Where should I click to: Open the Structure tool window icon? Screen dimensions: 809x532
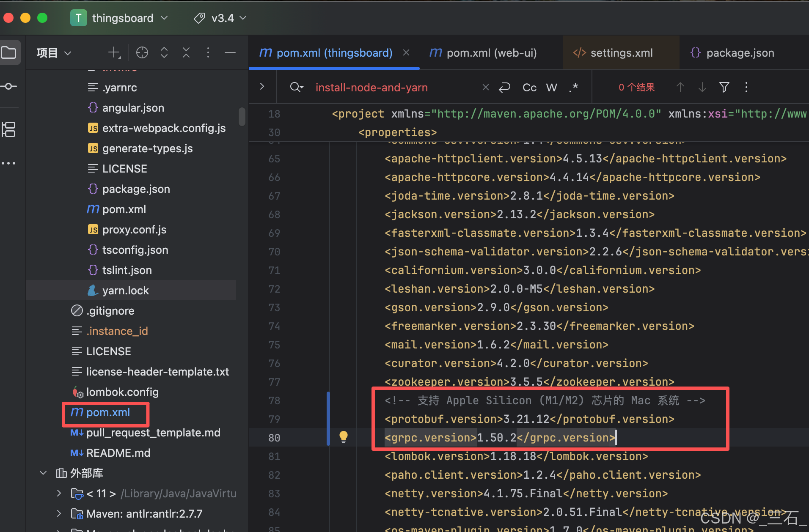click(9, 129)
